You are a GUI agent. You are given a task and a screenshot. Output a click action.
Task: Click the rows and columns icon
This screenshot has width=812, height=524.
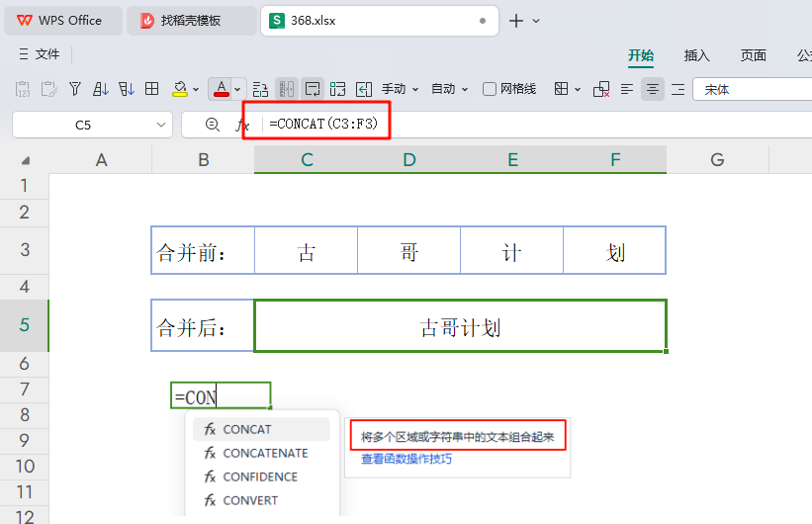(x=260, y=89)
